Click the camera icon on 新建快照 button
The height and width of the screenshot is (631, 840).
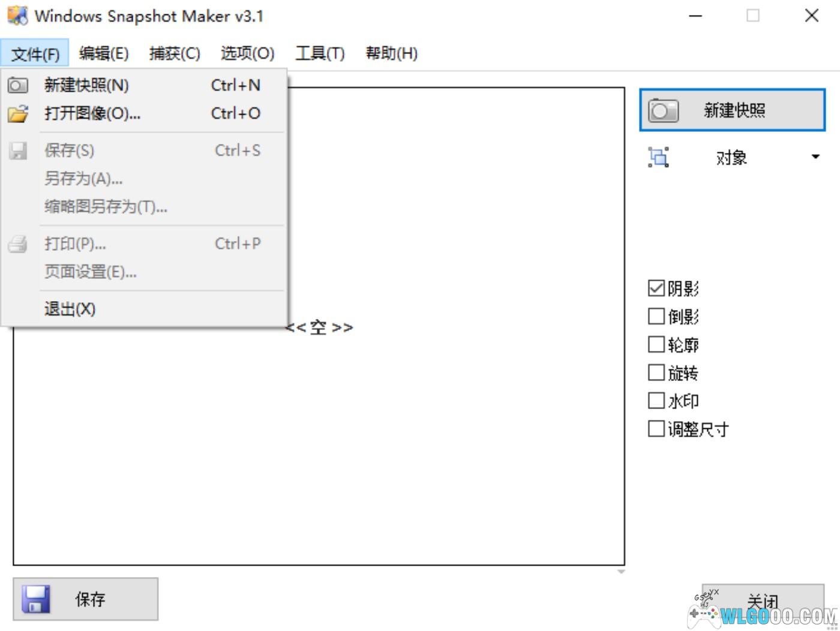(663, 110)
